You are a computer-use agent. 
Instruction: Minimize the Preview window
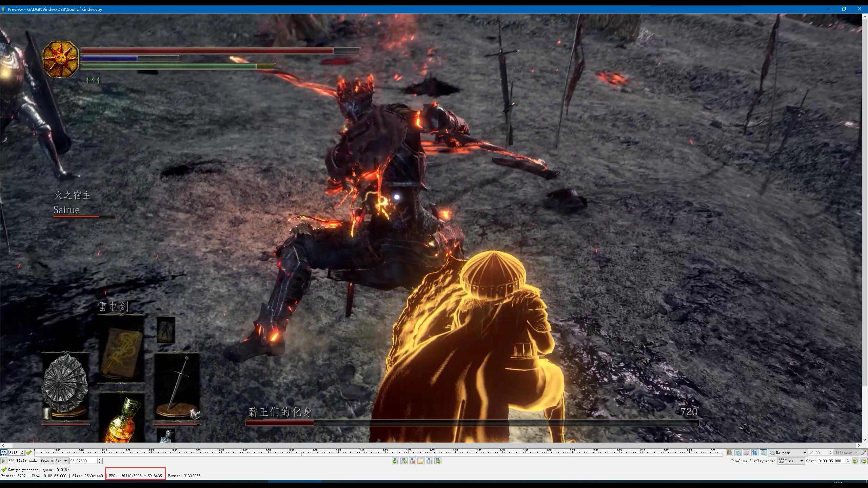pyautogui.click(x=828, y=9)
